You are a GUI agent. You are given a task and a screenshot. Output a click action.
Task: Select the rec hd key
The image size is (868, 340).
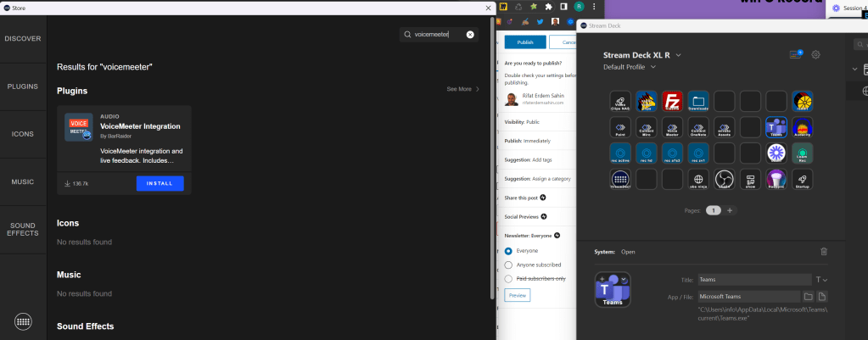[646, 153]
